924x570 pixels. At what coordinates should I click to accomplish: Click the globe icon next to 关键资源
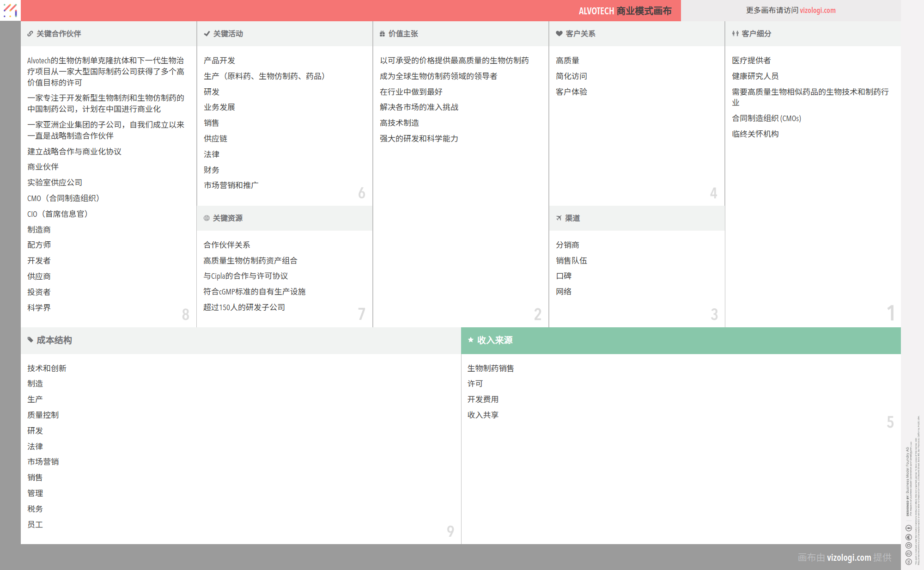click(206, 218)
